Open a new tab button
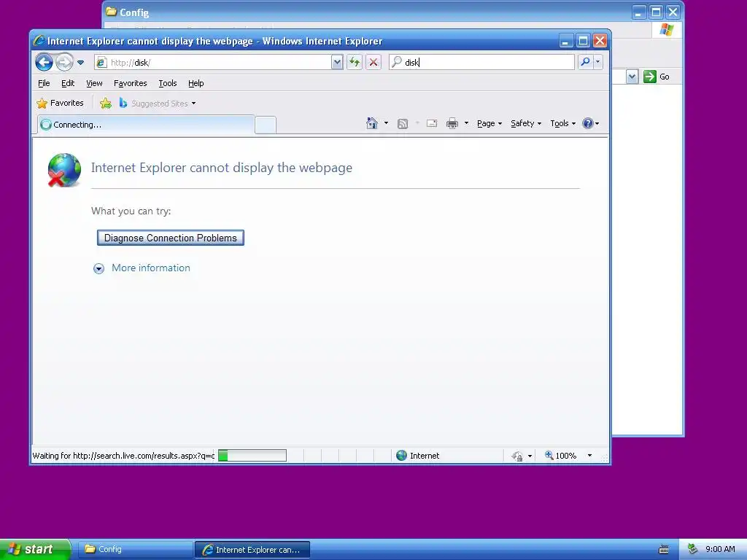The width and height of the screenshot is (747, 560). 266,125
